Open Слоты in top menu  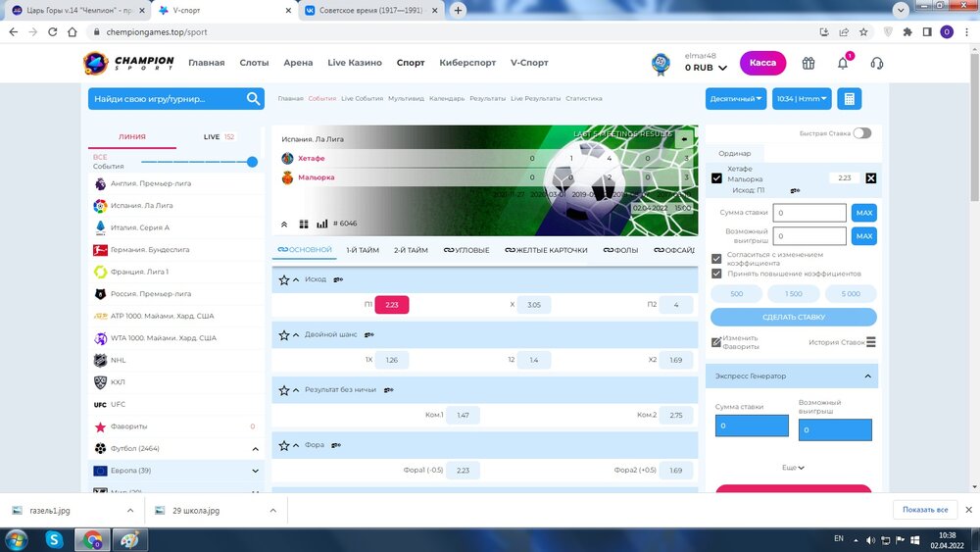tap(254, 63)
